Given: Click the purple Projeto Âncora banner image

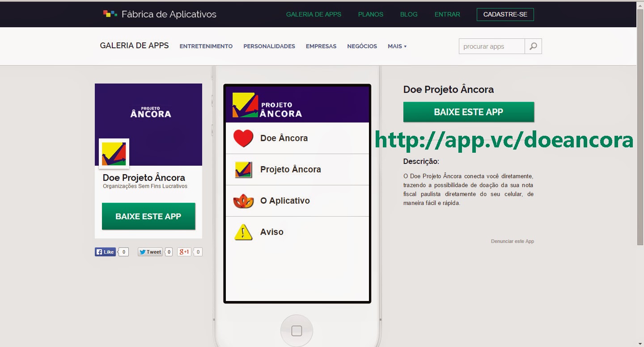Looking at the screenshot, I should (148, 125).
